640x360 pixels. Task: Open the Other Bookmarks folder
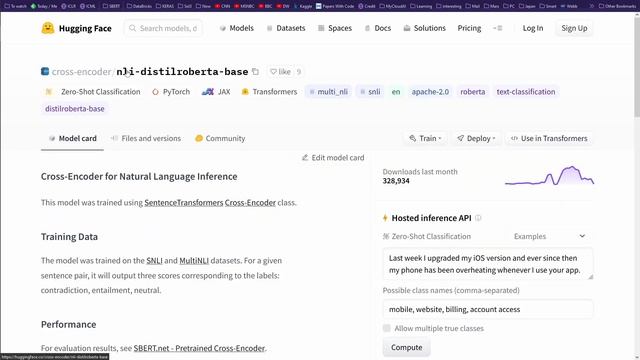tap(617, 6)
